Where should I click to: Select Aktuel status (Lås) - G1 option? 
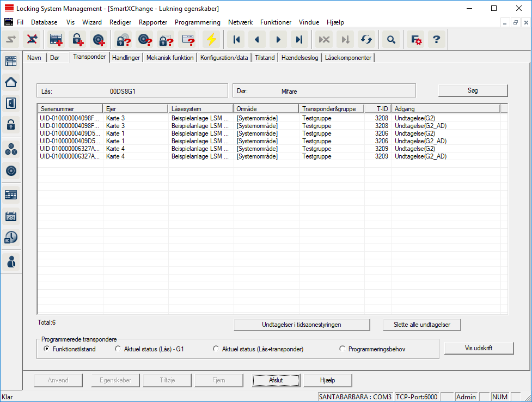118,349
